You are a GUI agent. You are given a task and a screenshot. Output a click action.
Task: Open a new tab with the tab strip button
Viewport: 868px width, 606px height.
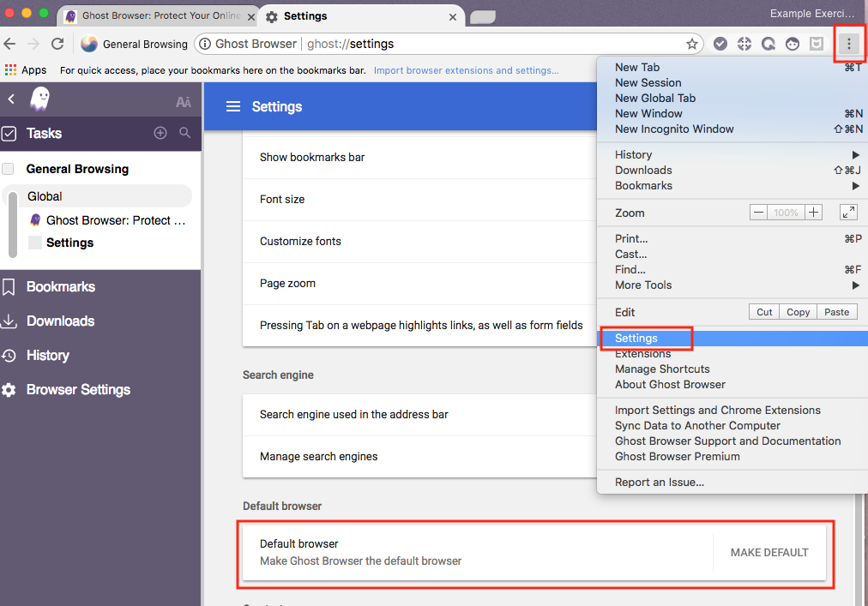coord(483,17)
